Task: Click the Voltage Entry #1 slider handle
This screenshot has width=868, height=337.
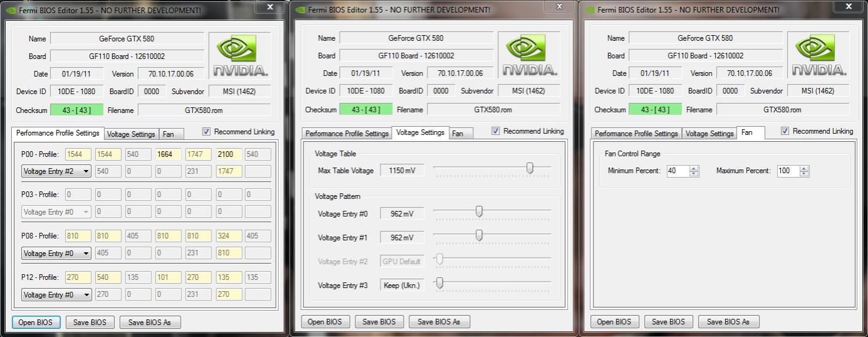Action: click(479, 235)
